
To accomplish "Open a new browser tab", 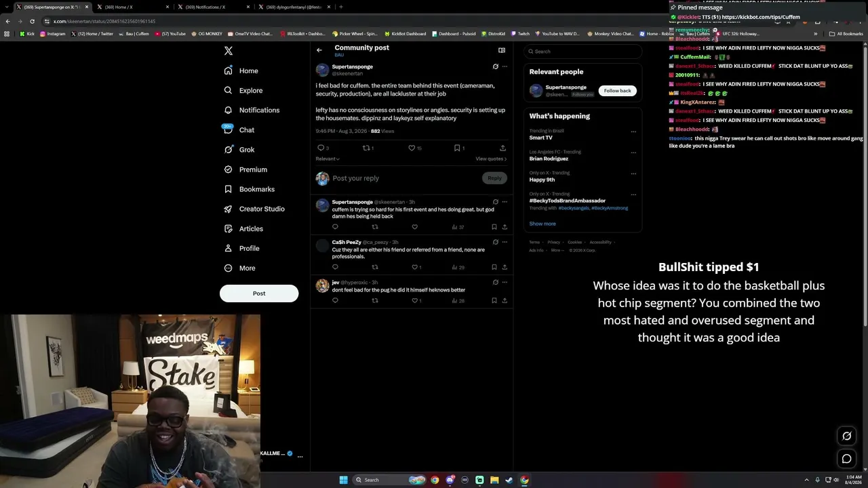I will tap(341, 7).
